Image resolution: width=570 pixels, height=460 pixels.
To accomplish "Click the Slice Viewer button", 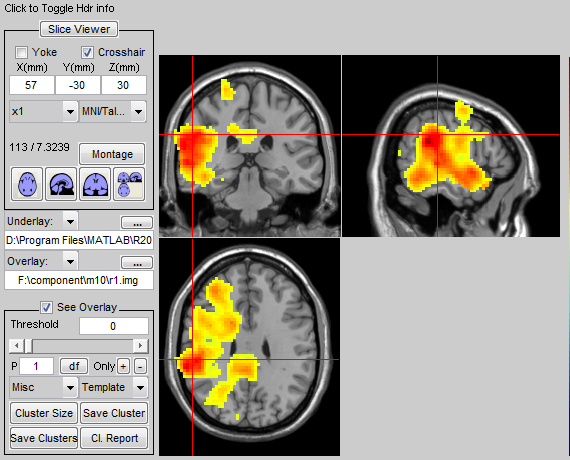I will (79, 29).
